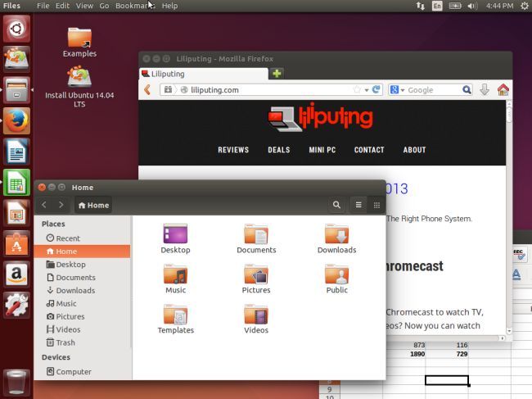Click the Firefox downloads arrow button
Viewport: 532px width, 399px height.
485,90
